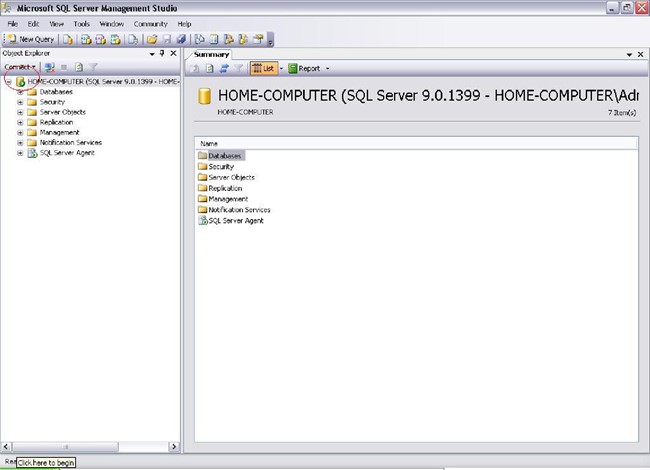The image size is (650, 470).
Task: Click the Open File folder icon
Action: click(x=152, y=39)
